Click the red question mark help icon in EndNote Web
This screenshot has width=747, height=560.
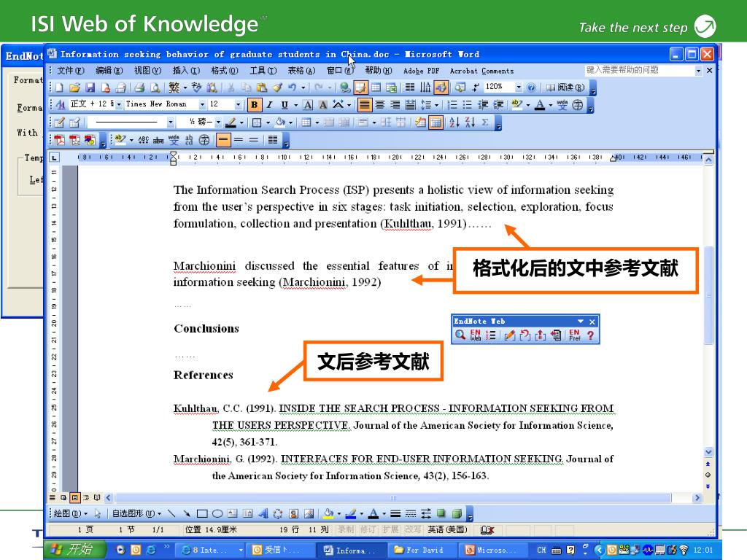pos(590,335)
